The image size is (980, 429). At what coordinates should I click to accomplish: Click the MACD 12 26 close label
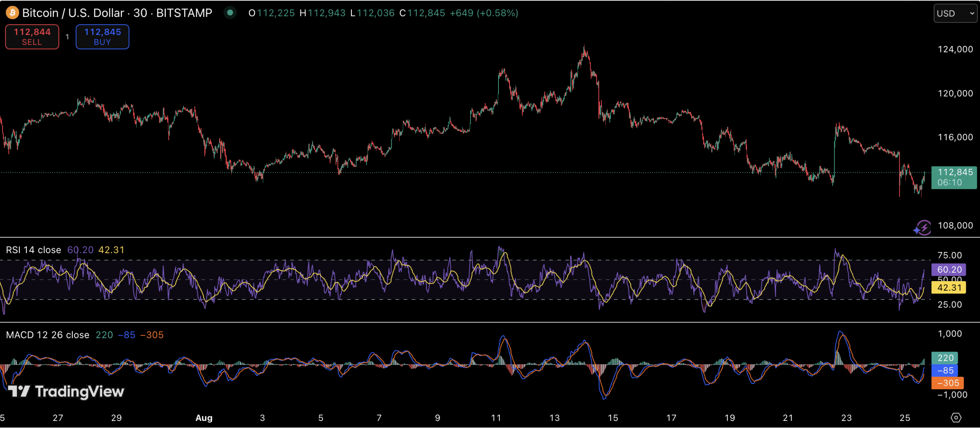click(x=47, y=335)
